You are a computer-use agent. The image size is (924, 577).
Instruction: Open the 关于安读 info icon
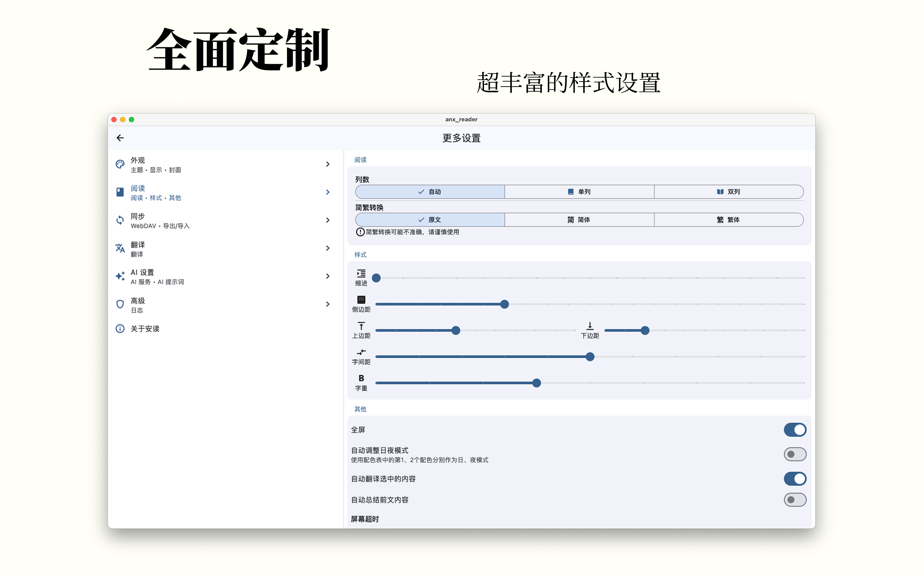pos(120,329)
